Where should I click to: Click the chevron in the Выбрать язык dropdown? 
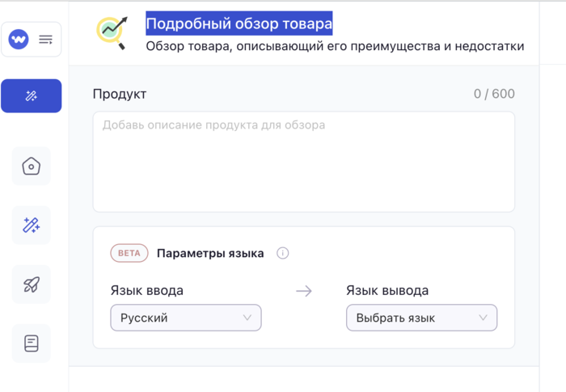pyautogui.click(x=484, y=318)
